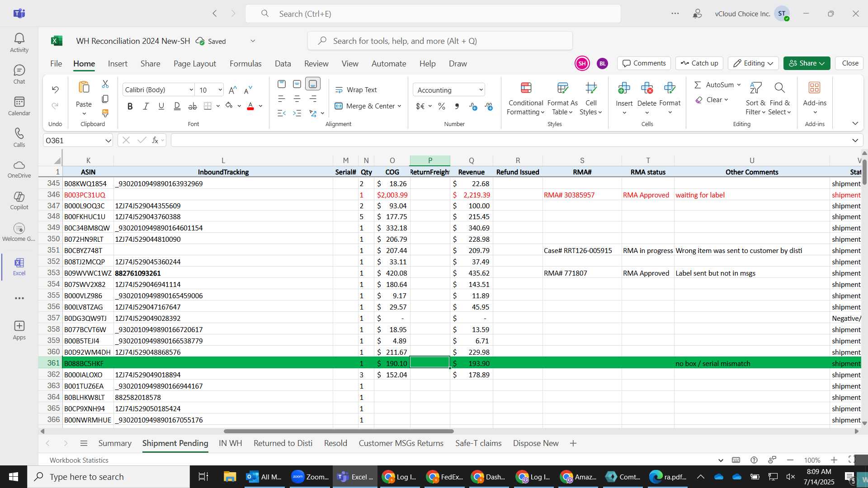The height and width of the screenshot is (488, 868).
Task: Click the Copy icon in Clipboard group
Action: click(105, 99)
